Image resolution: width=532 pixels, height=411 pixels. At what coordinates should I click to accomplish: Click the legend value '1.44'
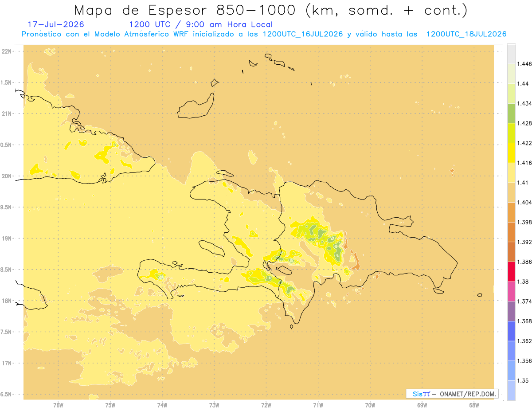pos(524,83)
